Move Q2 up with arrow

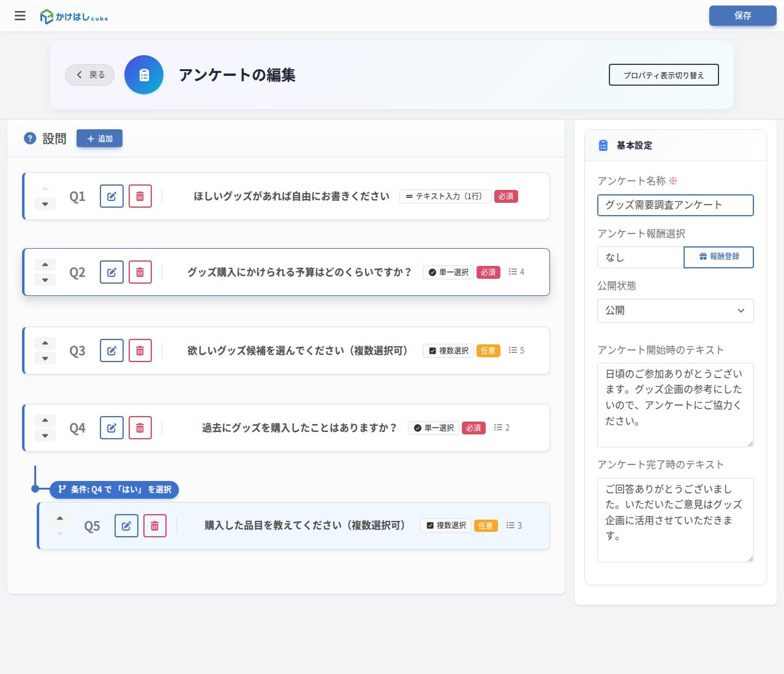(45, 265)
